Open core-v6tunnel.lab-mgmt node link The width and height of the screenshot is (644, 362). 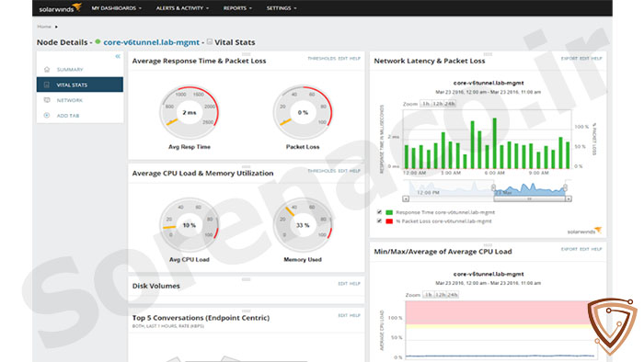(151, 42)
